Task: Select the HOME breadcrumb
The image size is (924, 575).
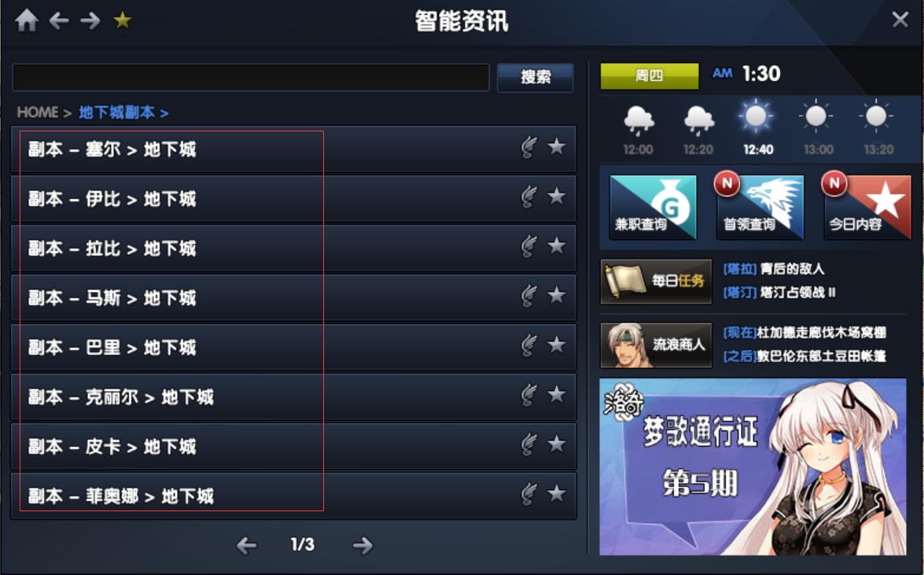Action: [x=38, y=112]
